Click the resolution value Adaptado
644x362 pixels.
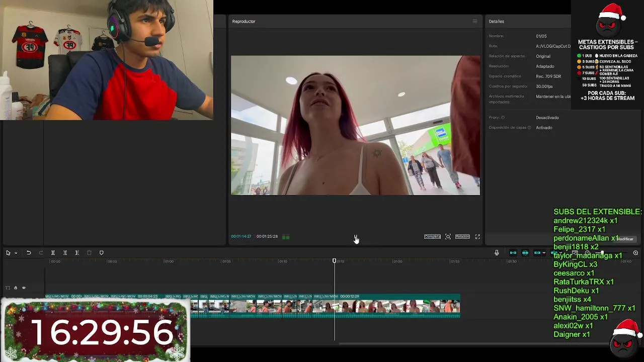[545, 66]
